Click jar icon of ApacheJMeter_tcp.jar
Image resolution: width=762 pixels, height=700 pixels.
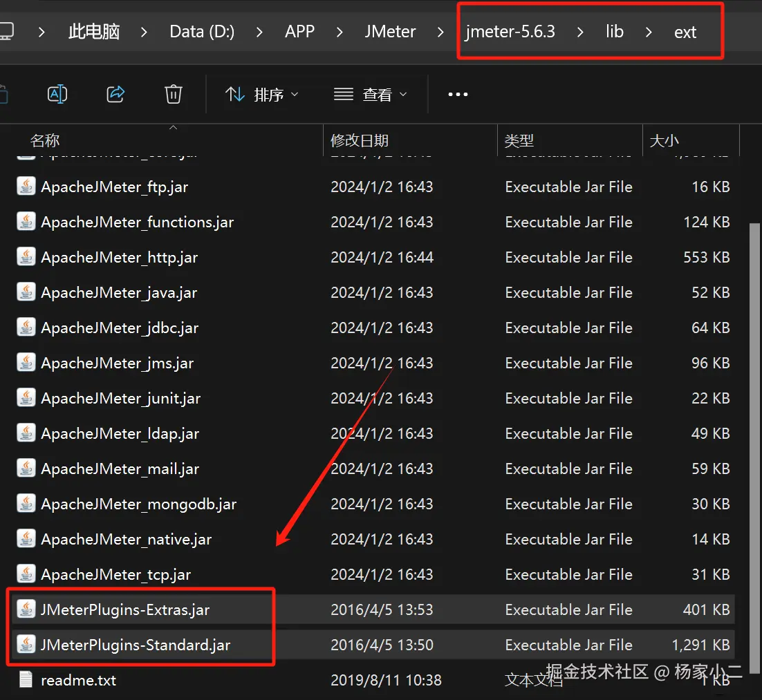coord(26,574)
